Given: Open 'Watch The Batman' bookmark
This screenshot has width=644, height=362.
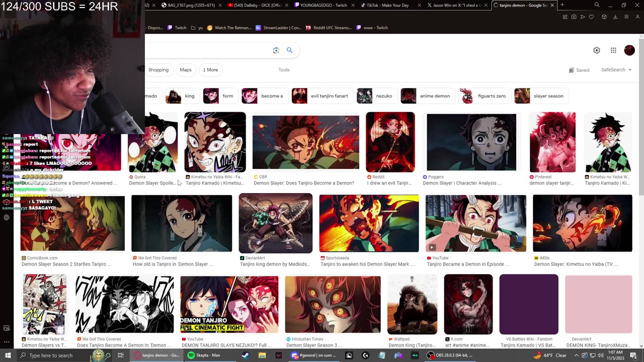Looking at the screenshot, I should click(229, 28).
